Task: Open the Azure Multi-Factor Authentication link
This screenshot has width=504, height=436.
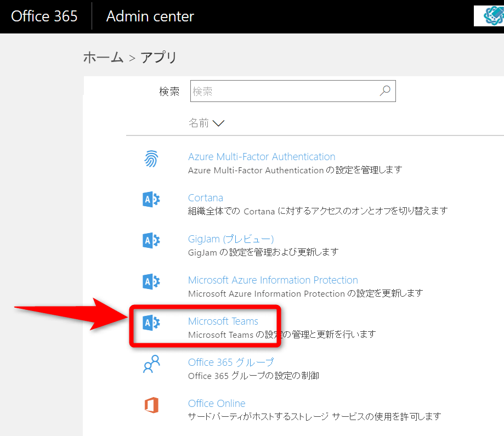Action: (x=262, y=157)
